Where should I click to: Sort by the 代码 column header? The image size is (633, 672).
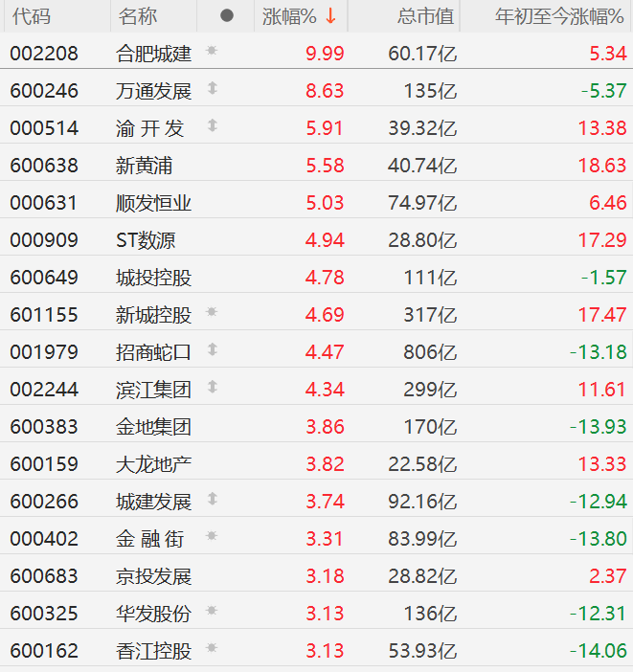32,16
